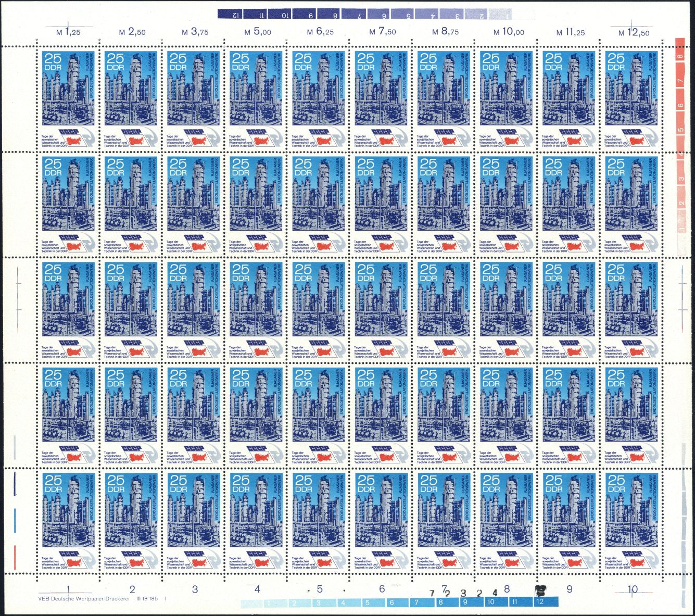Screen dimensions: 695x616
Task: Click column number 1 in bottom margin
Action: [x=69, y=589]
